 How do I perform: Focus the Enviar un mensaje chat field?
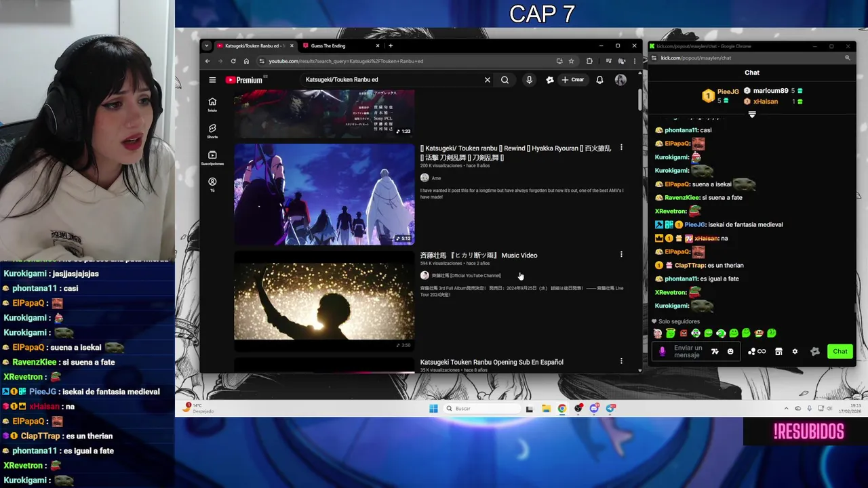688,352
